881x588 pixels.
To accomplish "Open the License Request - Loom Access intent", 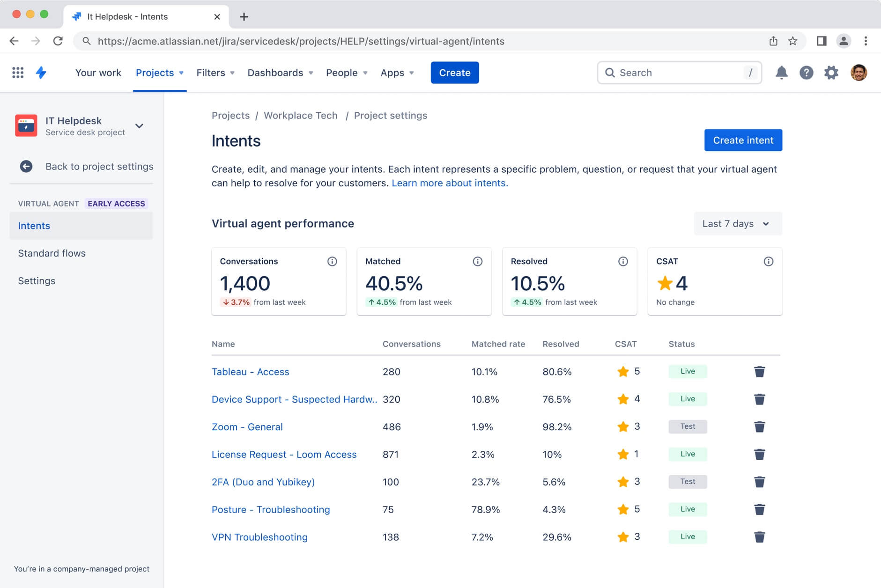I will pyautogui.click(x=284, y=454).
